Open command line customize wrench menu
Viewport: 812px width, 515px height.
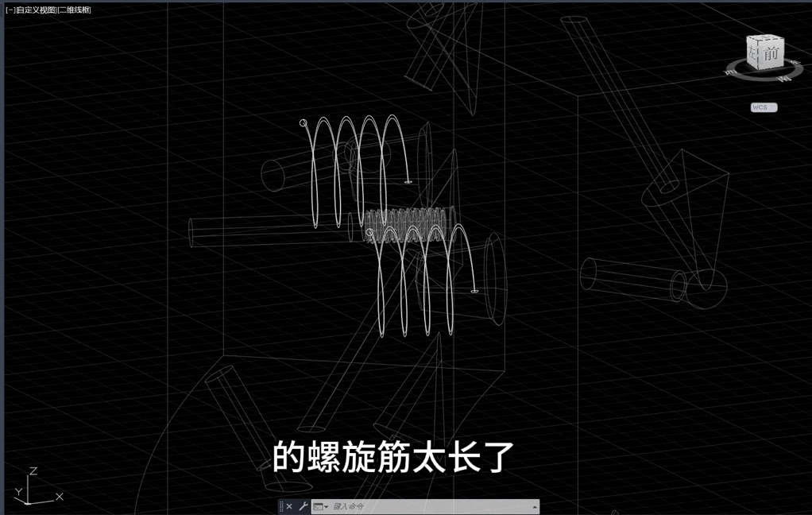[x=304, y=506]
